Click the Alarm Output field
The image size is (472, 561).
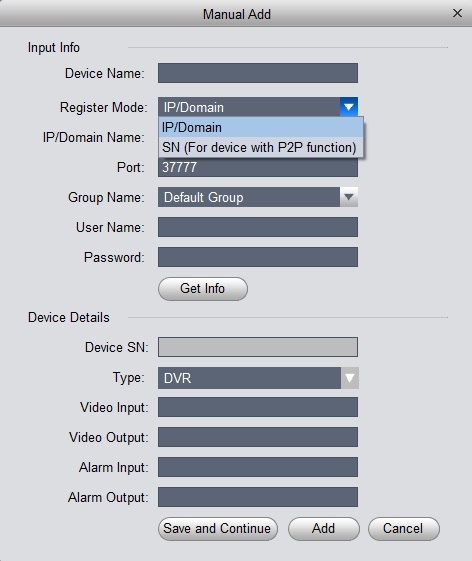pyautogui.click(x=258, y=497)
